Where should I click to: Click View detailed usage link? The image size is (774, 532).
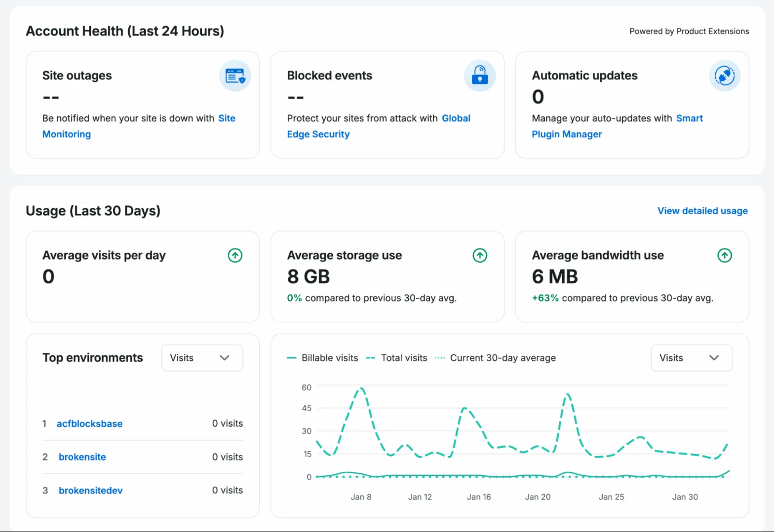[x=702, y=211]
